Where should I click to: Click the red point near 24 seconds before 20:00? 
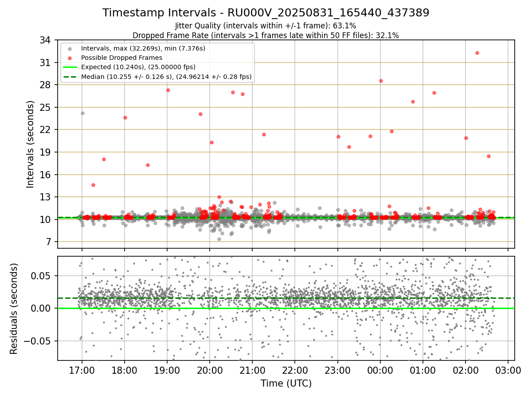point(200,114)
